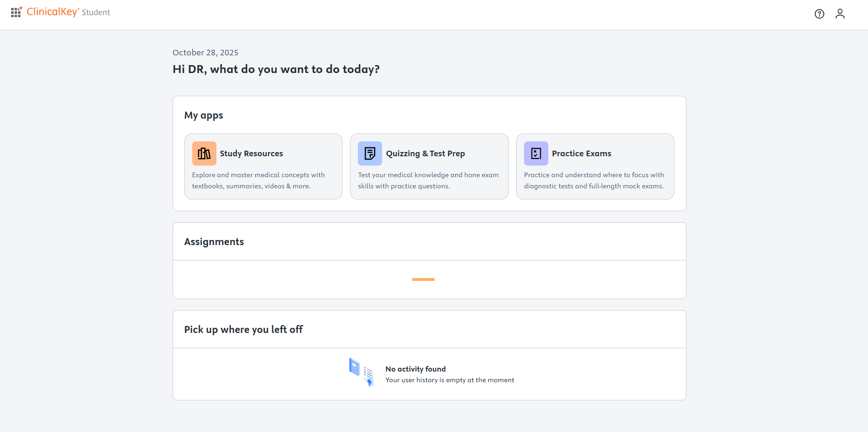The image size is (868, 432).
Task: Click the ClinicalKey logo
Action: click(53, 12)
